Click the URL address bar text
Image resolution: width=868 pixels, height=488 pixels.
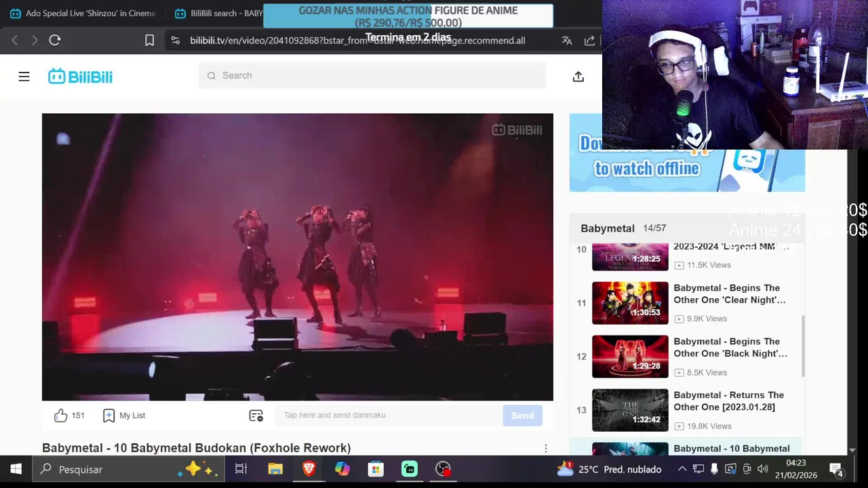point(357,41)
